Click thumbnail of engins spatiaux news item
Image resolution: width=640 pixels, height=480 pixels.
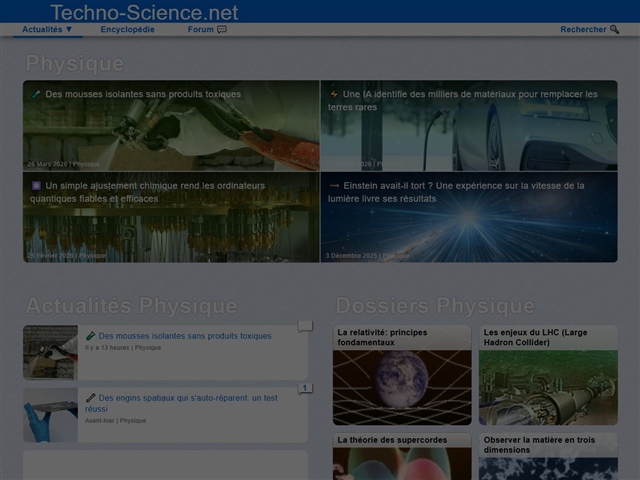point(50,415)
